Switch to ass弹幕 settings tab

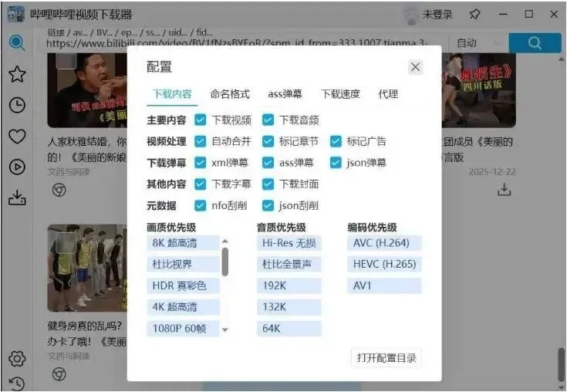pyautogui.click(x=285, y=94)
